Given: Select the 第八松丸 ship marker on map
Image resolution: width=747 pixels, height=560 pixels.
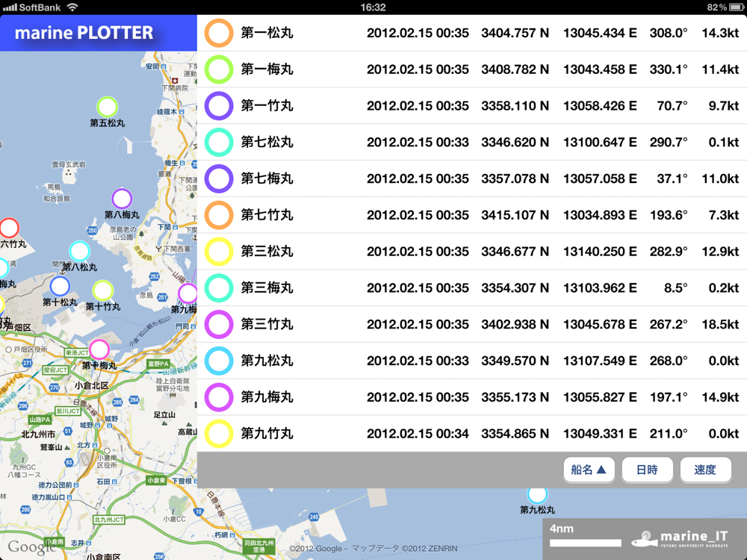Looking at the screenshot, I should point(80,252).
